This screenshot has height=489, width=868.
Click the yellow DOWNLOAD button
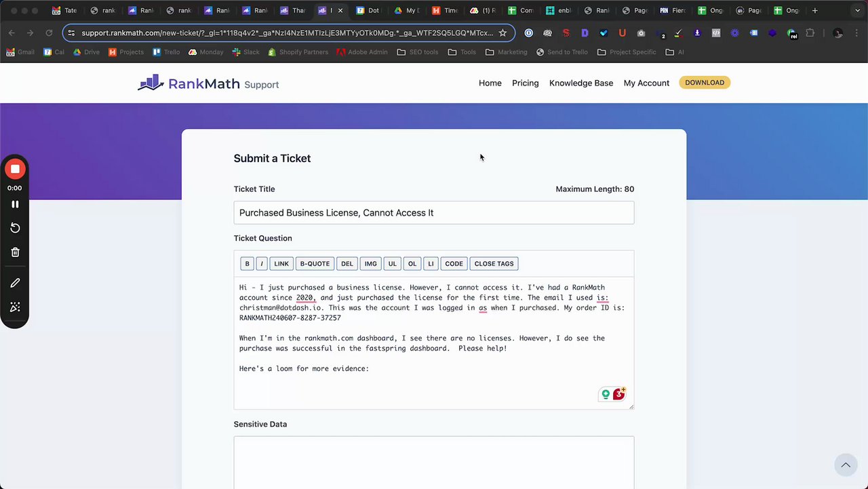pos(705,83)
